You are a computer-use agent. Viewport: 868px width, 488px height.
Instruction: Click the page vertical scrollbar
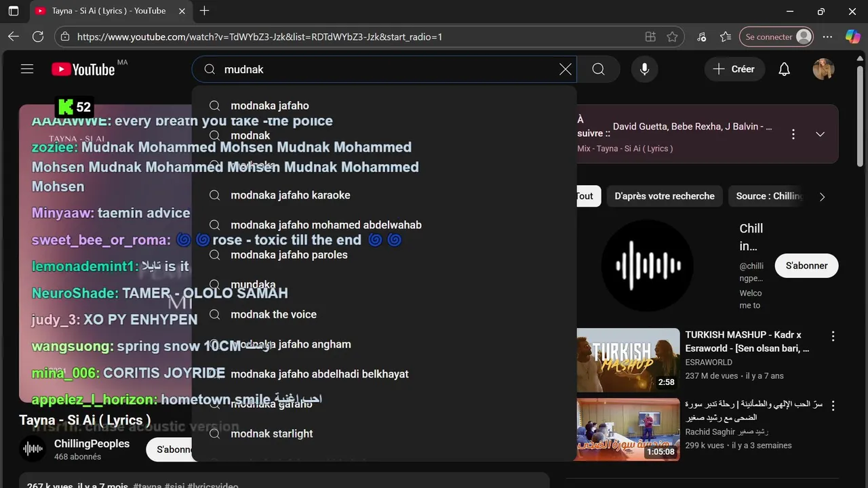(x=861, y=115)
